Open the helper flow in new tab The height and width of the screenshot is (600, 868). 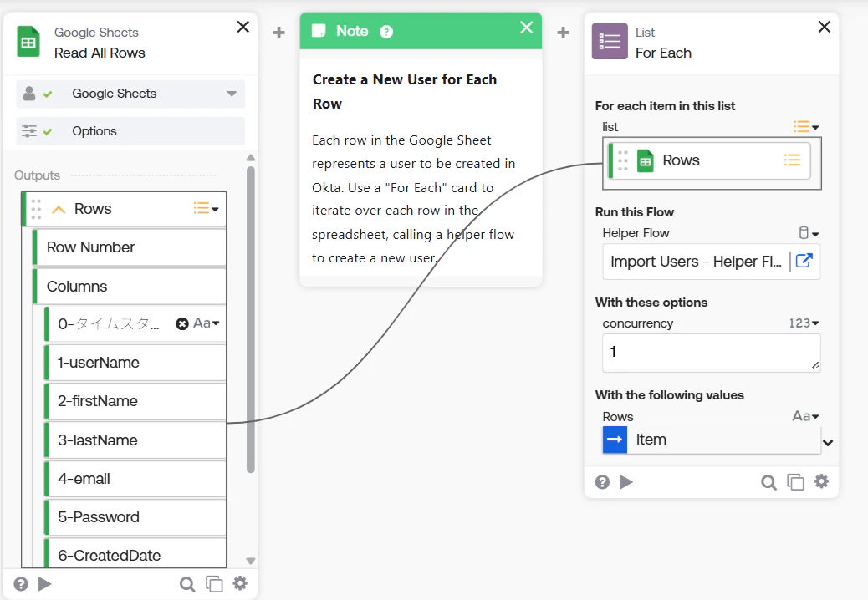(804, 261)
